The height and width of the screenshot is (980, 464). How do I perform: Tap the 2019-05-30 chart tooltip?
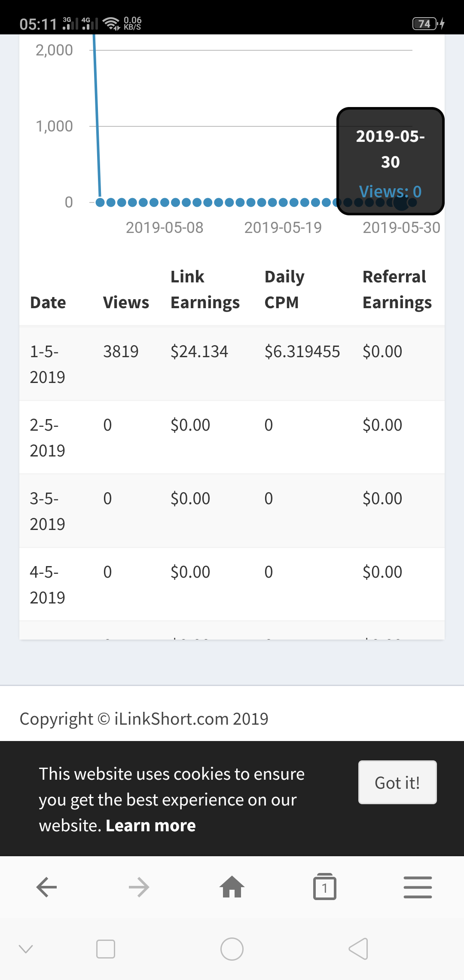[x=390, y=161]
